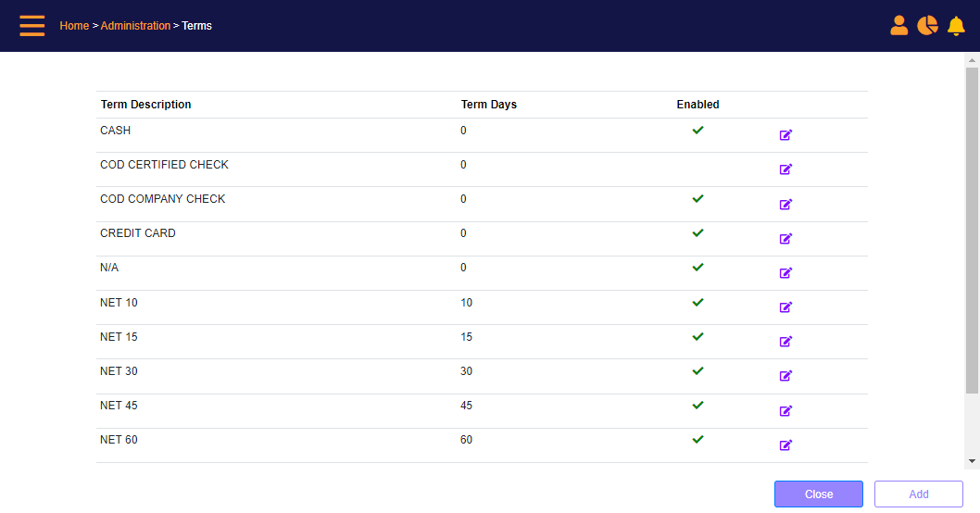Click the Close button
The width and height of the screenshot is (980, 513).
[819, 494]
